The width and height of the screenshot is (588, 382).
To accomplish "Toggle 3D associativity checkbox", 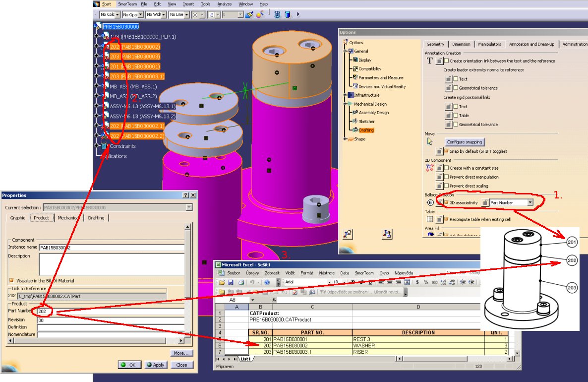I will pos(446,202).
